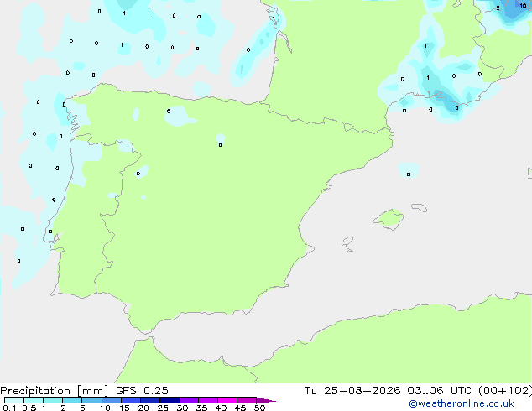Image resolution: width=532 pixels, height=411 pixels.
Task: Select the 30–35 mm purple swatch
Action: (x=189, y=400)
